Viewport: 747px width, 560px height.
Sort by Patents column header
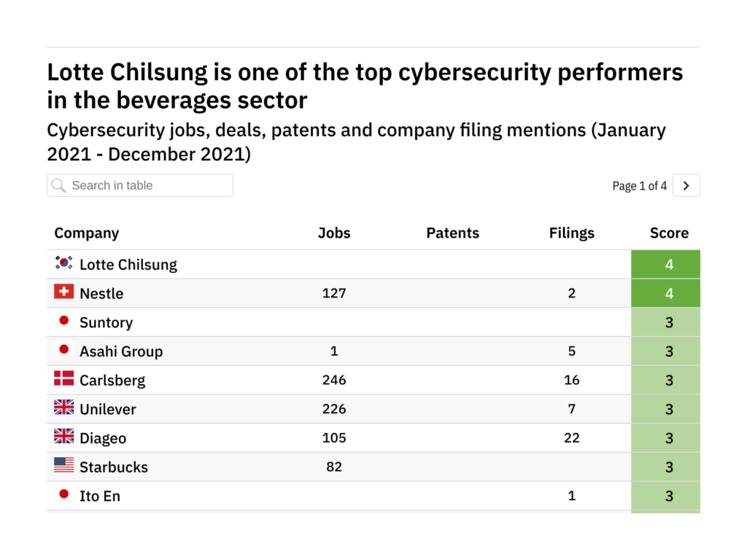452,233
